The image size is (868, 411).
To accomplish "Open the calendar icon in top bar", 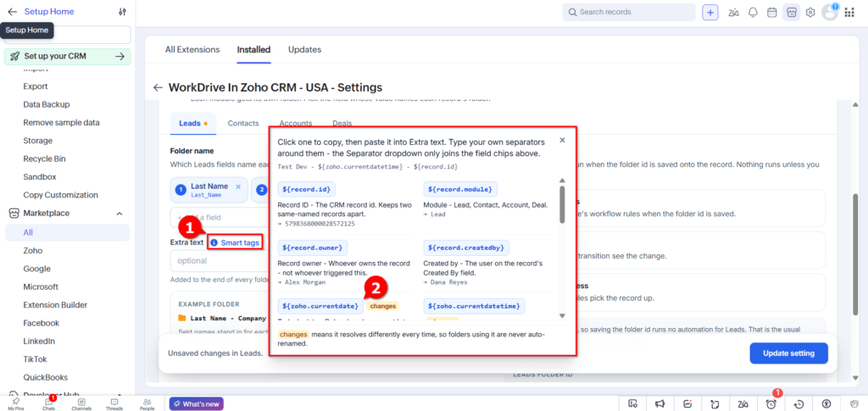I will click(771, 12).
